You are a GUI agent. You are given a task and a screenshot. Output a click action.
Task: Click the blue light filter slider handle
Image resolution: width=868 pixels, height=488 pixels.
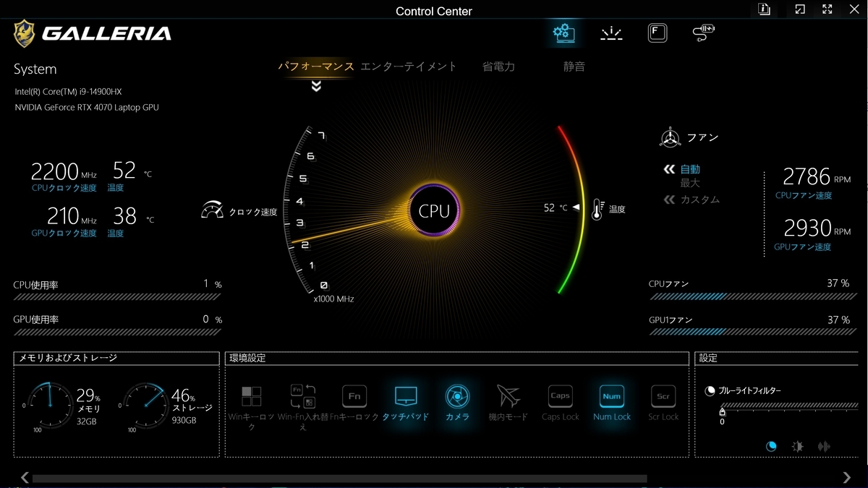(722, 412)
